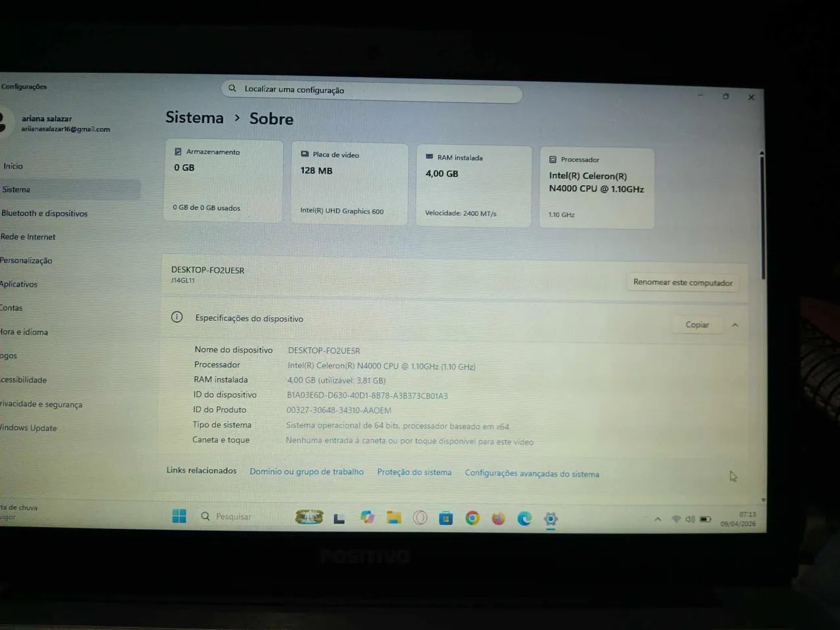840x630 pixels.
Task: Launch Google Chrome from the taskbar
Action: (472, 518)
